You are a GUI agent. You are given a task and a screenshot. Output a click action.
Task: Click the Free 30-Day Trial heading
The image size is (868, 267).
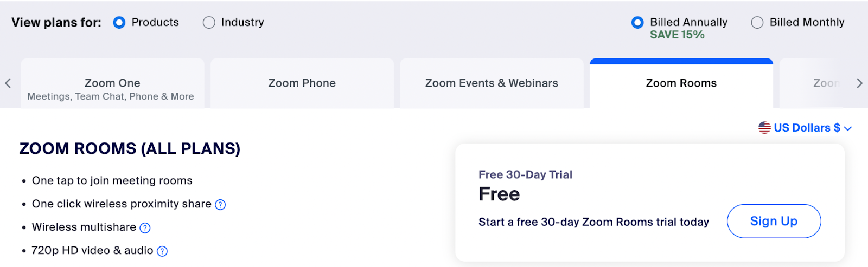click(x=525, y=174)
